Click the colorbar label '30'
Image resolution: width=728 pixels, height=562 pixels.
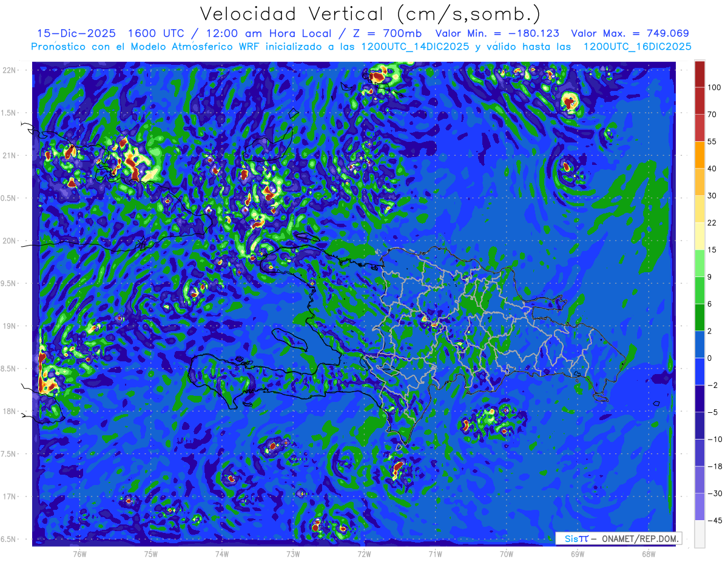[x=712, y=195]
